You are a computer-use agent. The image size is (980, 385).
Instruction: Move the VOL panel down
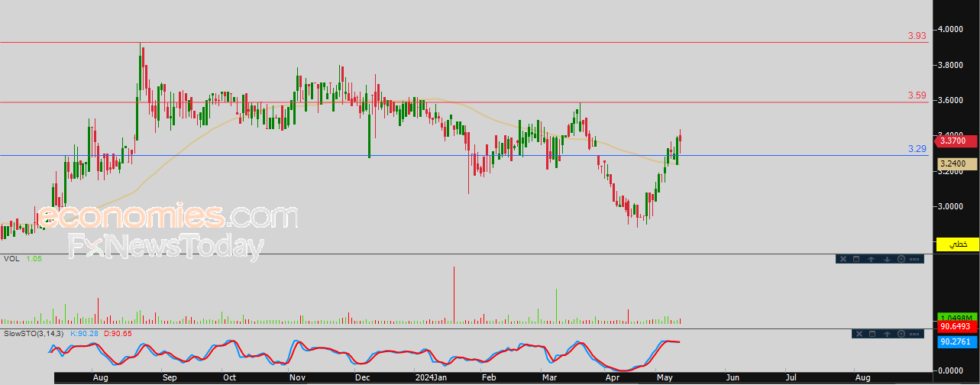(886, 259)
